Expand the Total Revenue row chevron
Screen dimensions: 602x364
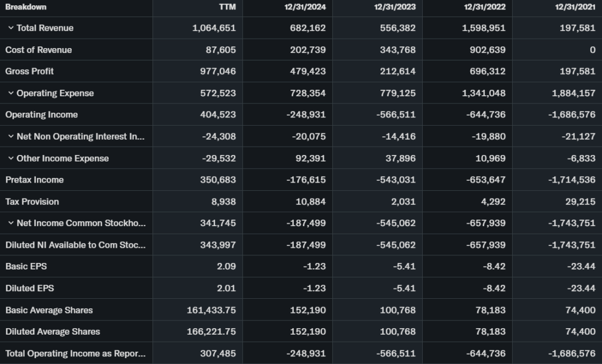pos(11,28)
